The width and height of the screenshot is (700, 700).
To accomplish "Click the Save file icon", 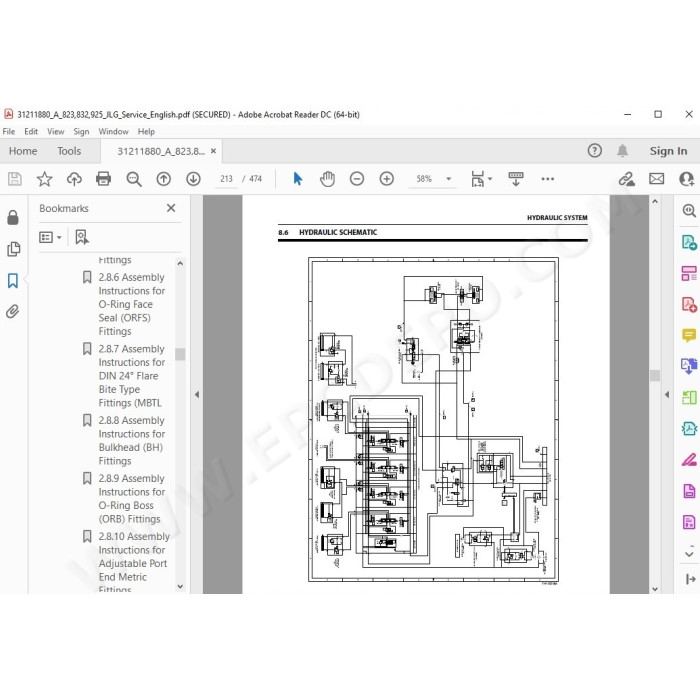I will coord(15,179).
